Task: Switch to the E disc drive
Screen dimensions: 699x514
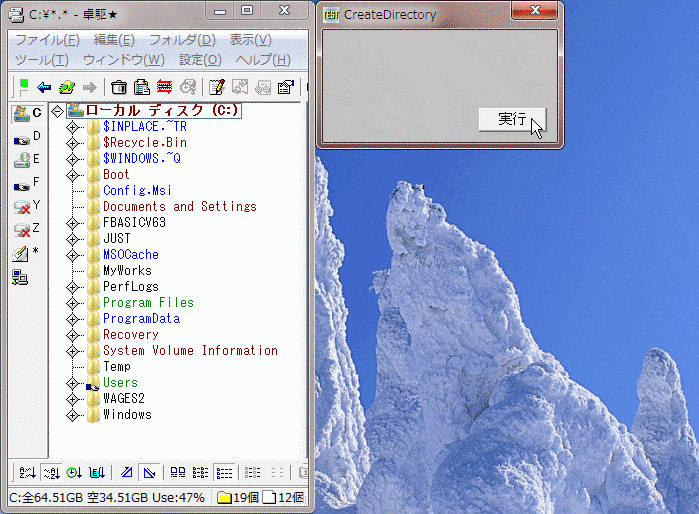Action: point(27,160)
